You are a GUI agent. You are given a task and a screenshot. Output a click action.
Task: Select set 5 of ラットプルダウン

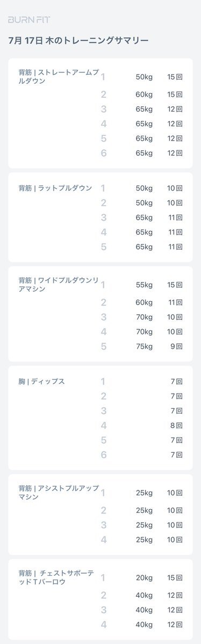(142, 247)
